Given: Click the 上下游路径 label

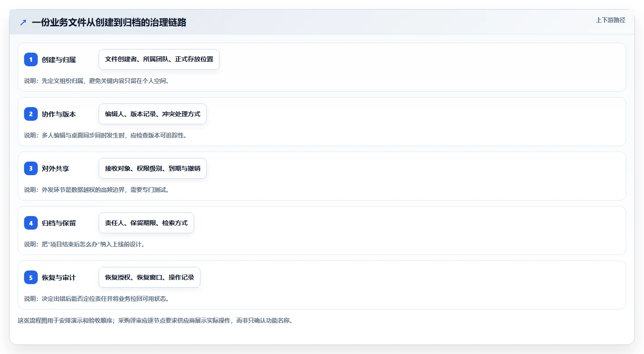Looking at the screenshot, I should (610, 20).
